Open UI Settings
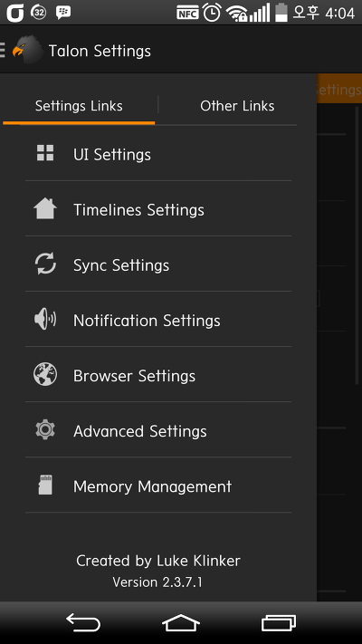The width and height of the screenshot is (362, 644). click(158, 153)
